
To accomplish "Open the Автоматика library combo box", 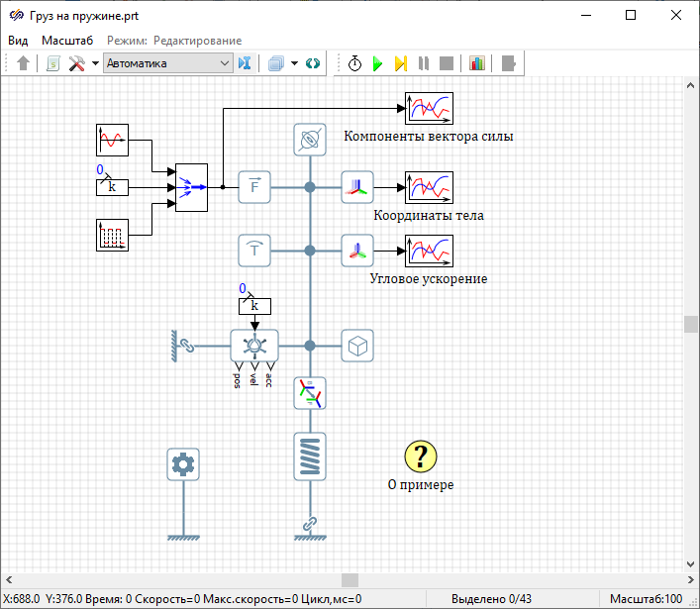I will (x=167, y=63).
